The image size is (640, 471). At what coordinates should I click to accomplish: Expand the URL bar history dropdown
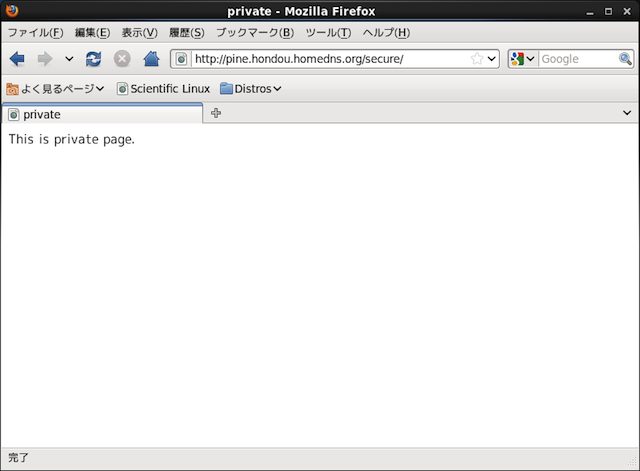pyautogui.click(x=492, y=59)
